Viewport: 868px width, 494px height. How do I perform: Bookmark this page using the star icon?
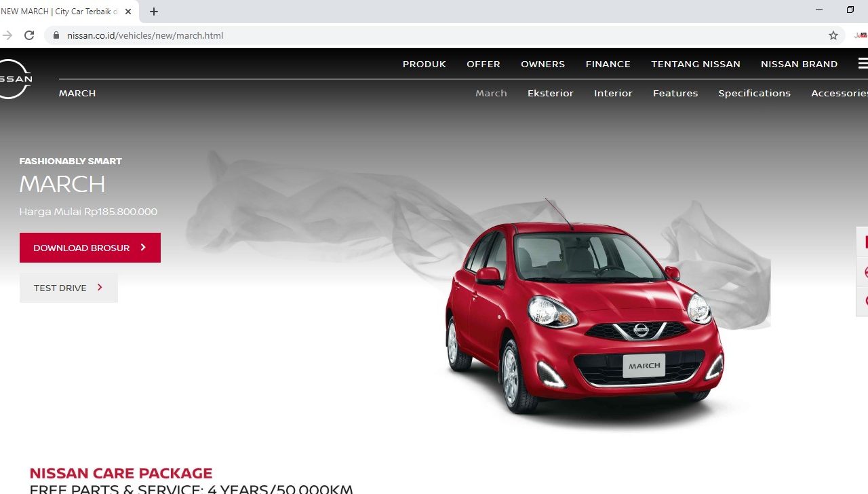click(x=833, y=35)
